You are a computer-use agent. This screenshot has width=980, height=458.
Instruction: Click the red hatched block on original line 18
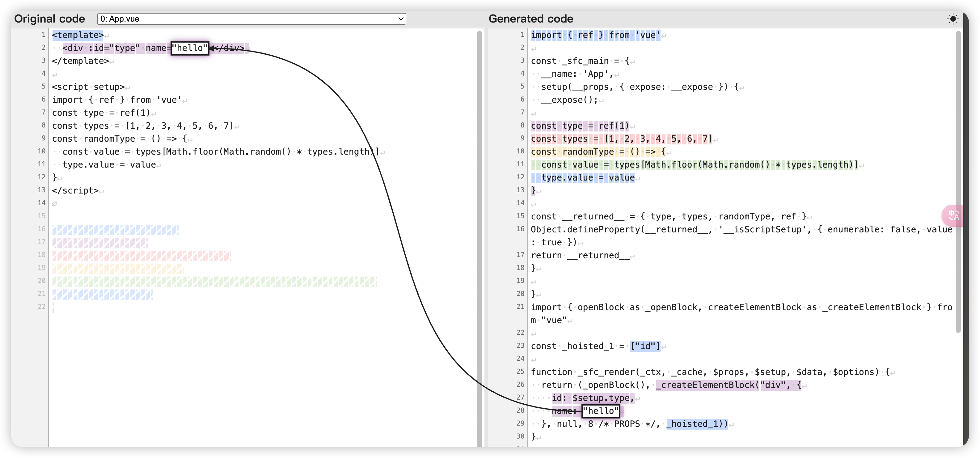(x=142, y=256)
